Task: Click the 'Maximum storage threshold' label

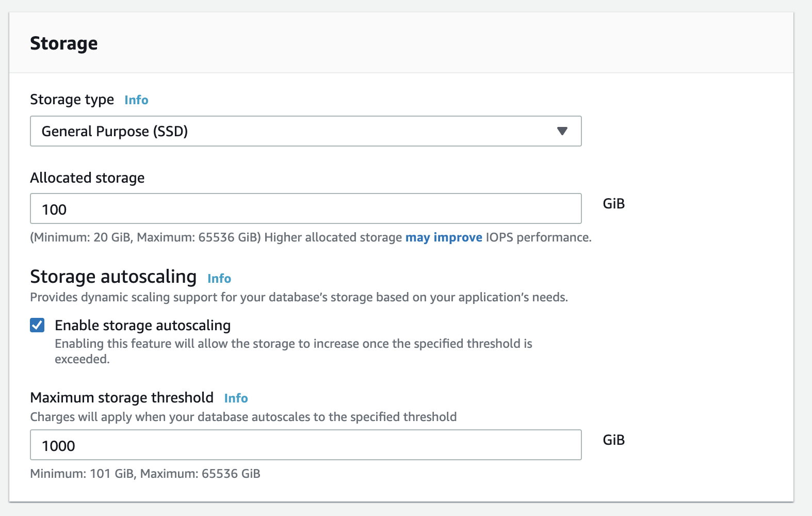Action: click(122, 397)
